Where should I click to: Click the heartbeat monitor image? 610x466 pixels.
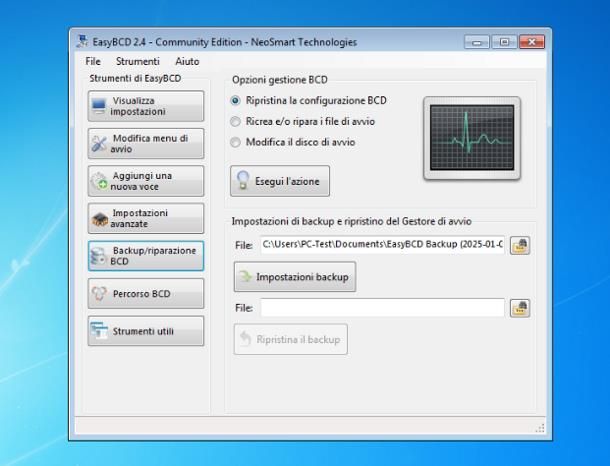pos(472,138)
